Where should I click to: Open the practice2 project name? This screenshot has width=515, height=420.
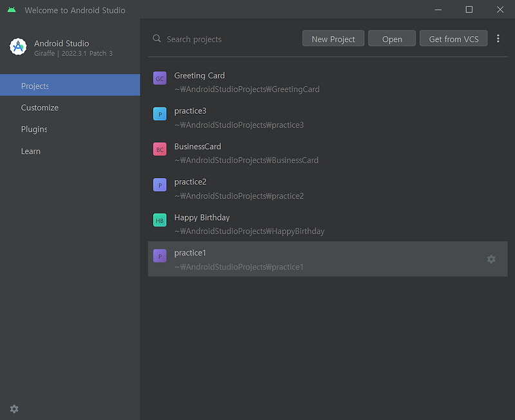[190, 182]
